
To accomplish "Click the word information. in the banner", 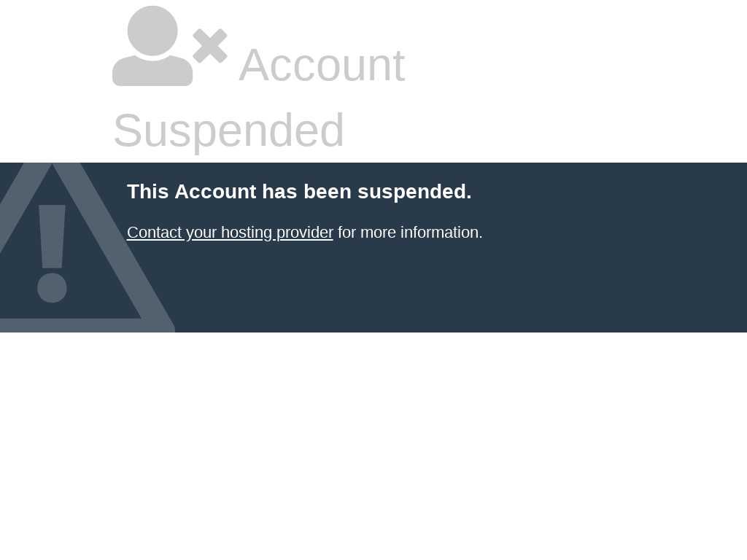I will click(x=441, y=233).
